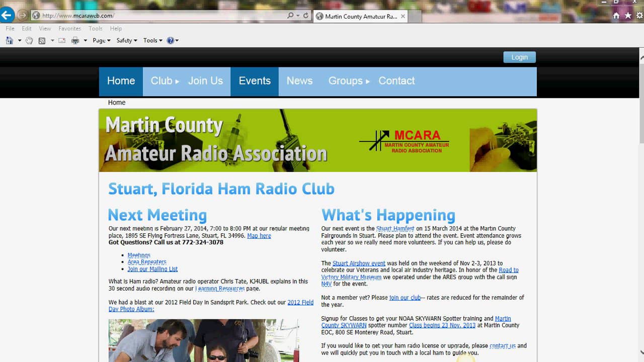Click the Field Day photo thumbnail

[x=204, y=340]
